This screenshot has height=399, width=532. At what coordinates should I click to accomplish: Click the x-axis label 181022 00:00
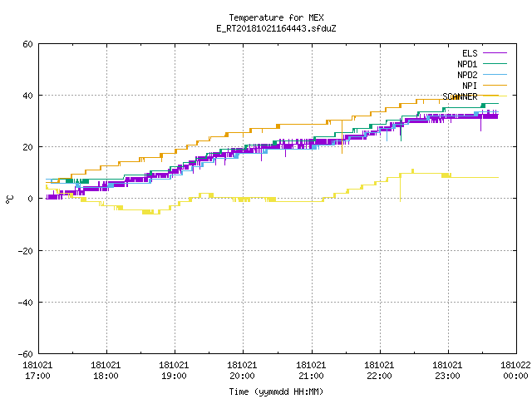pos(515,371)
